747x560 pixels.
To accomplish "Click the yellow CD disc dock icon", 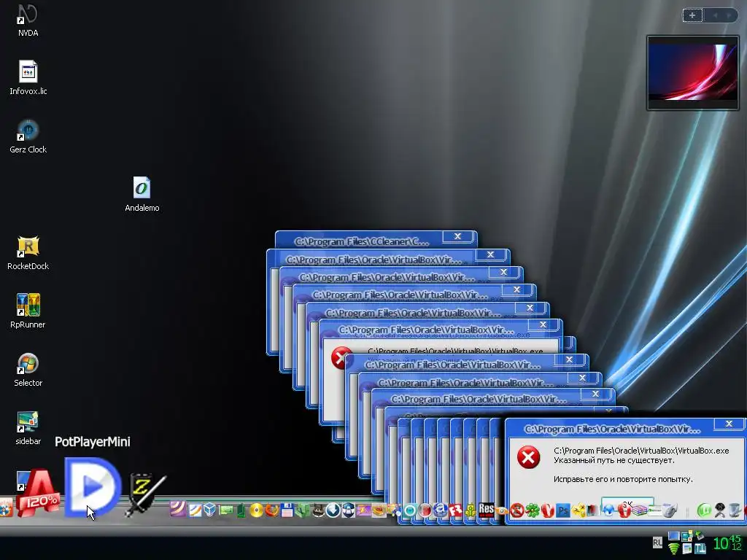I will click(256, 510).
